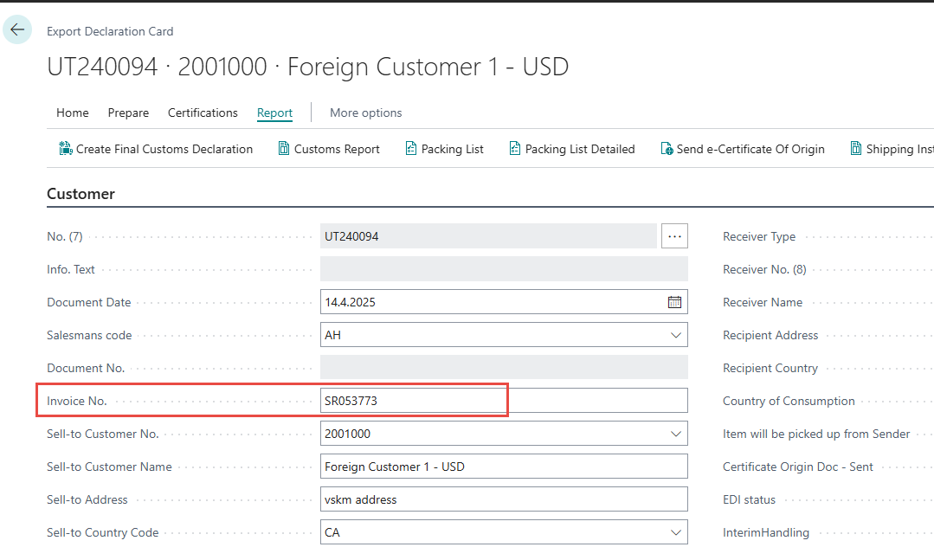
Task: Open the Sell-to Country Code dropdown
Action: click(675, 532)
